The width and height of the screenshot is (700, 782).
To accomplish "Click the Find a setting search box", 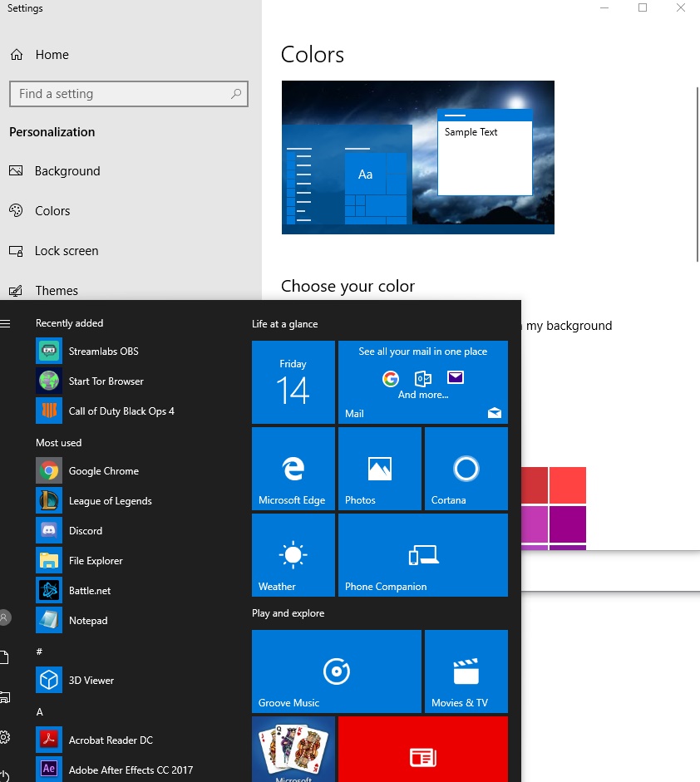I will coord(129,94).
